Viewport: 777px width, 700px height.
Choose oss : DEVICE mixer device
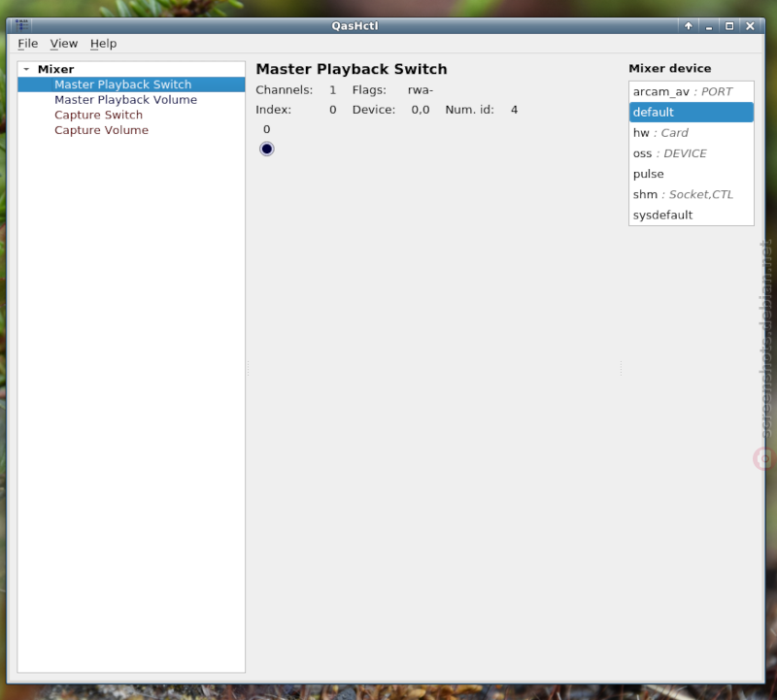tap(692, 153)
